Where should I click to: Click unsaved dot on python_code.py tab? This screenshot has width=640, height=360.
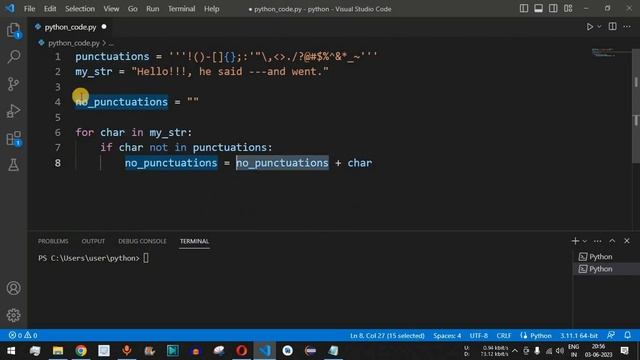(104, 27)
